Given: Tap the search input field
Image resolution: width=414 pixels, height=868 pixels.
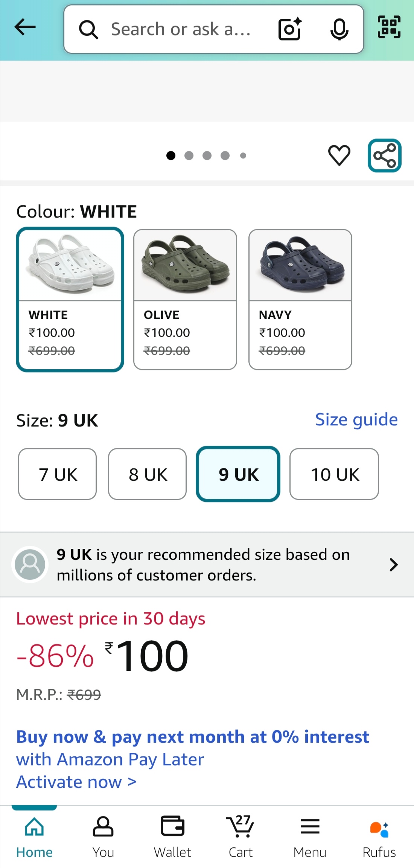Looking at the screenshot, I should pyautogui.click(x=181, y=29).
